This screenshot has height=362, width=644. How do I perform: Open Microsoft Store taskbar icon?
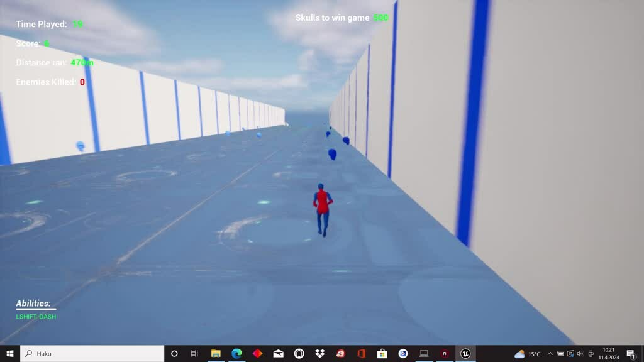tap(382, 354)
